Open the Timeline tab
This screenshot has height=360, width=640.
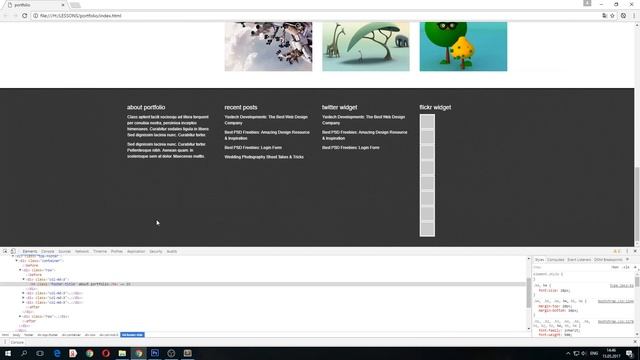[x=100, y=251]
